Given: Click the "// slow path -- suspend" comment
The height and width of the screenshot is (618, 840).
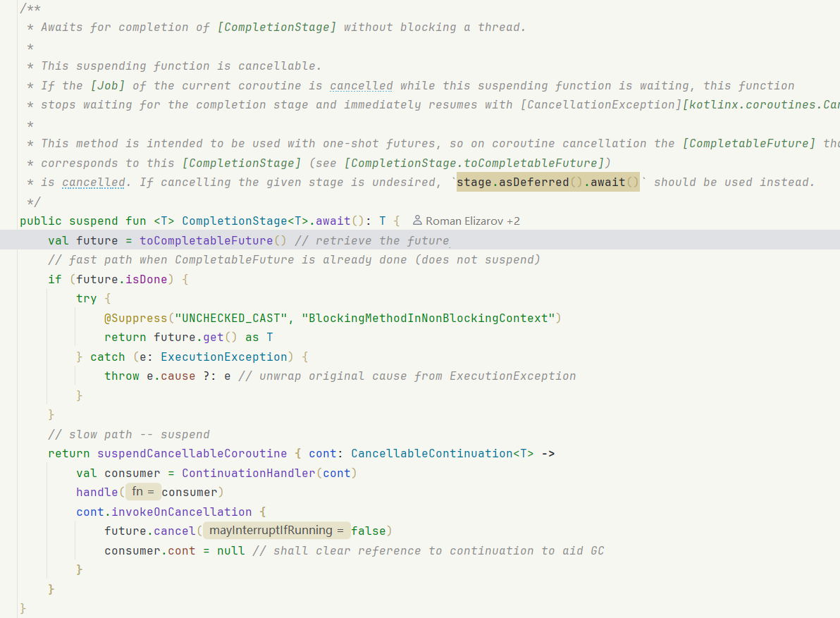Looking at the screenshot, I should coord(128,434).
